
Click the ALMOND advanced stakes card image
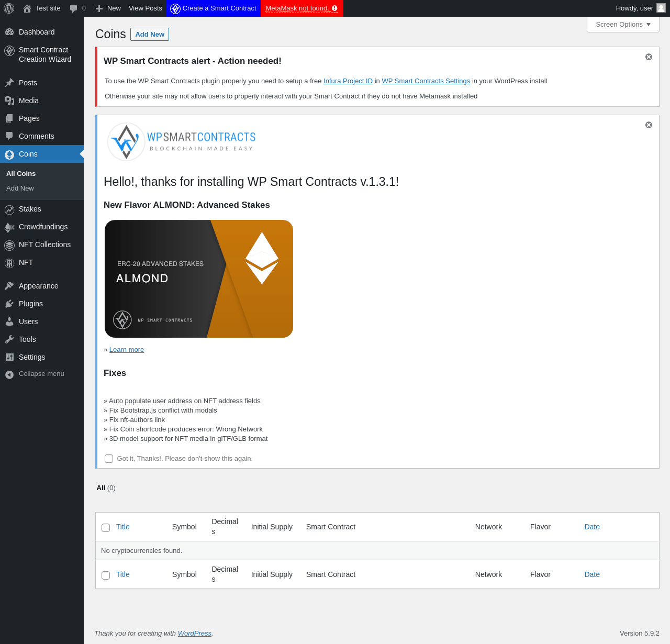coord(199,279)
